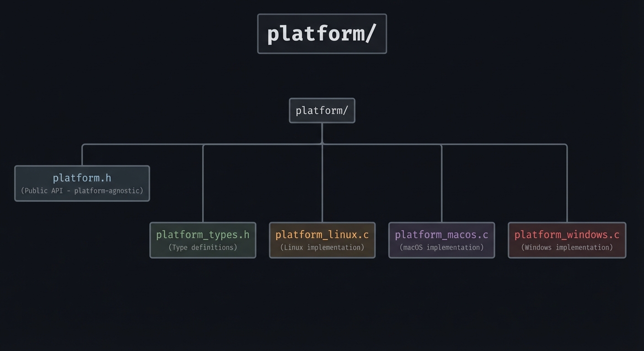
Task: Click the platform/ title header box
Action: point(322,33)
